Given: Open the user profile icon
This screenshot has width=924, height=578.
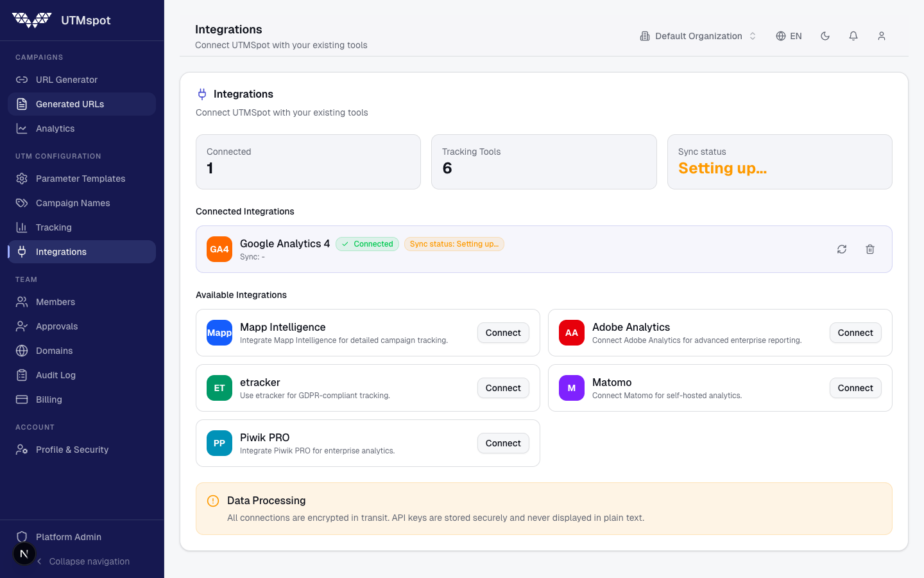Looking at the screenshot, I should (x=882, y=36).
